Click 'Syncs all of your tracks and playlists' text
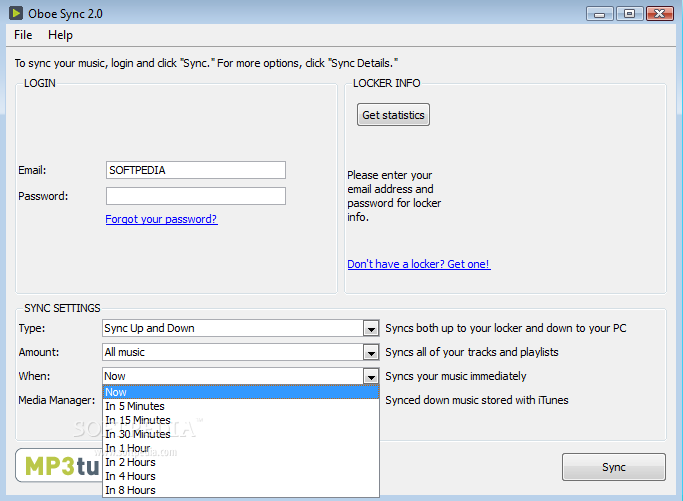 click(x=472, y=352)
